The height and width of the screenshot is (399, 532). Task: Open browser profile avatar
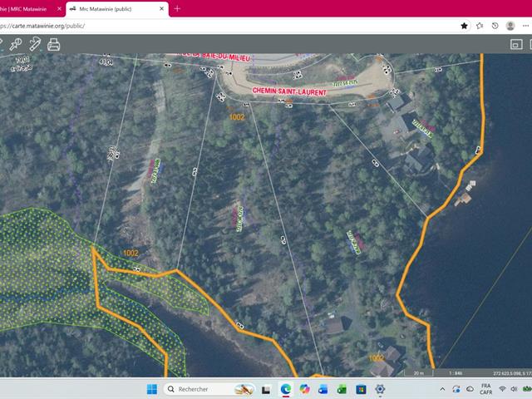click(510, 26)
